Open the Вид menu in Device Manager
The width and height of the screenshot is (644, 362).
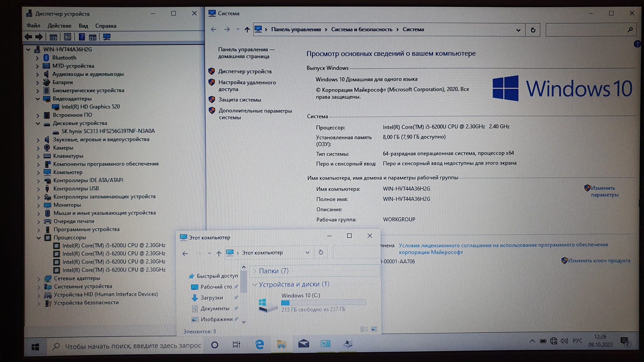(83, 26)
